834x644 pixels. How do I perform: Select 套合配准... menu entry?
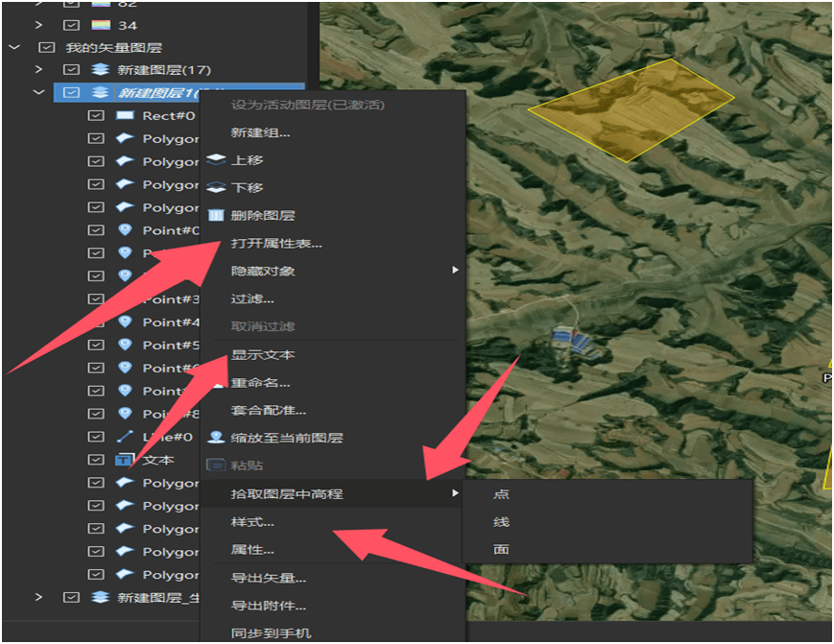268,410
